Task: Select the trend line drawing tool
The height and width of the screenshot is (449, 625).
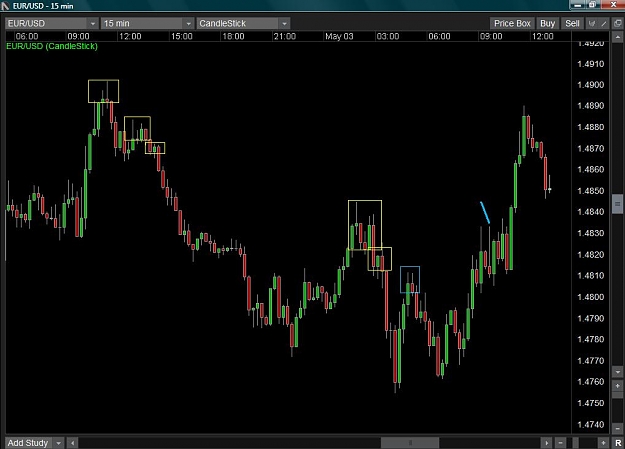Action: 604,24
